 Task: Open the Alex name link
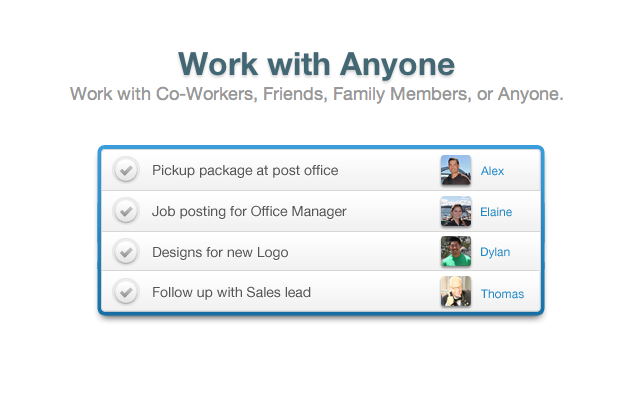pos(492,171)
